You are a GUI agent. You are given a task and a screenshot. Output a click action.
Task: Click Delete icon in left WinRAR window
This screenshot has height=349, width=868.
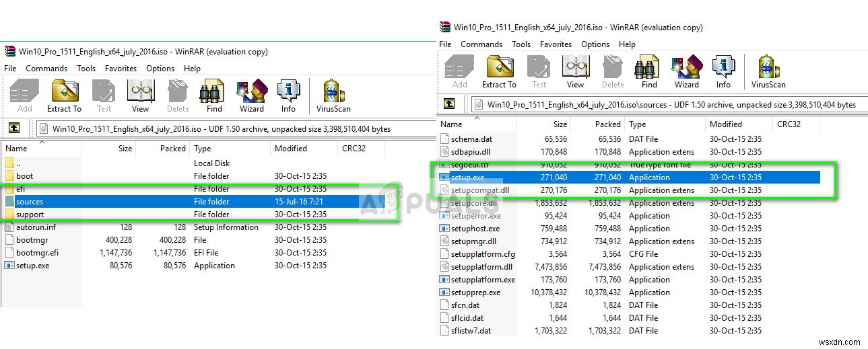click(178, 95)
